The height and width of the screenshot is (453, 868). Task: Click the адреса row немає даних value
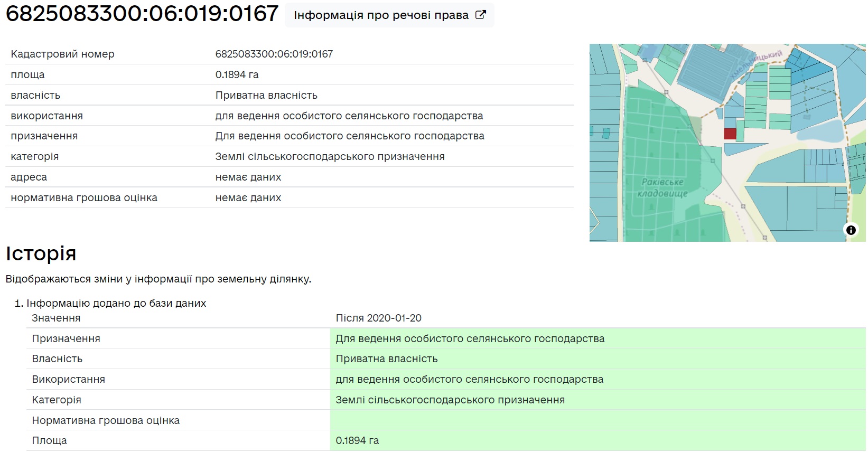coord(248,177)
